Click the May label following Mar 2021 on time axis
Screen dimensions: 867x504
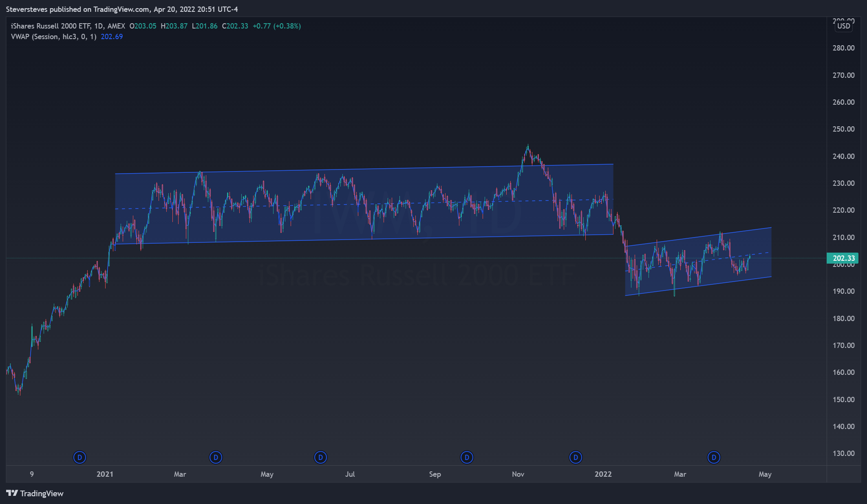[267, 474]
